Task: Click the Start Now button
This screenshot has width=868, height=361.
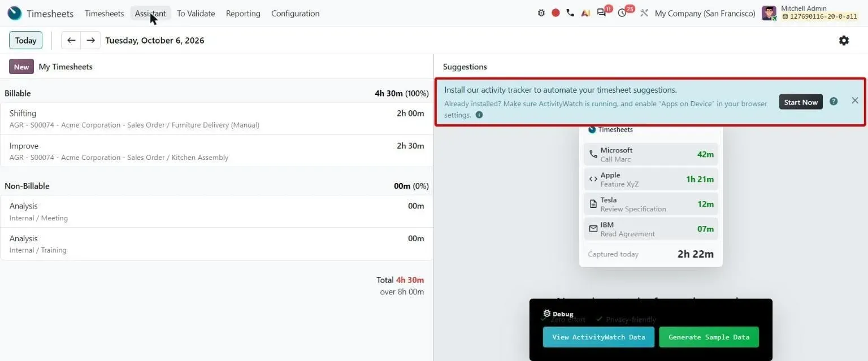Action: click(x=801, y=102)
